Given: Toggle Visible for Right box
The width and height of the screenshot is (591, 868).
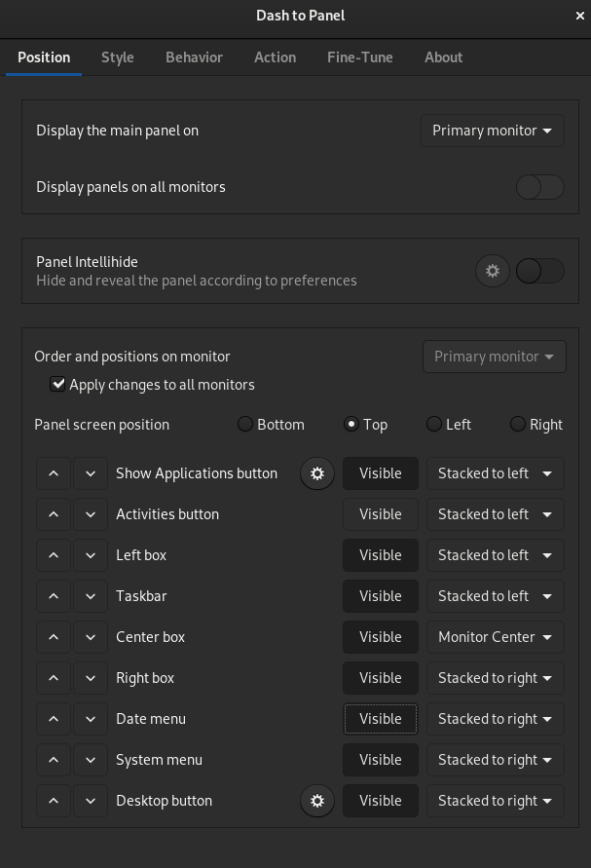Looking at the screenshot, I should [x=381, y=678].
